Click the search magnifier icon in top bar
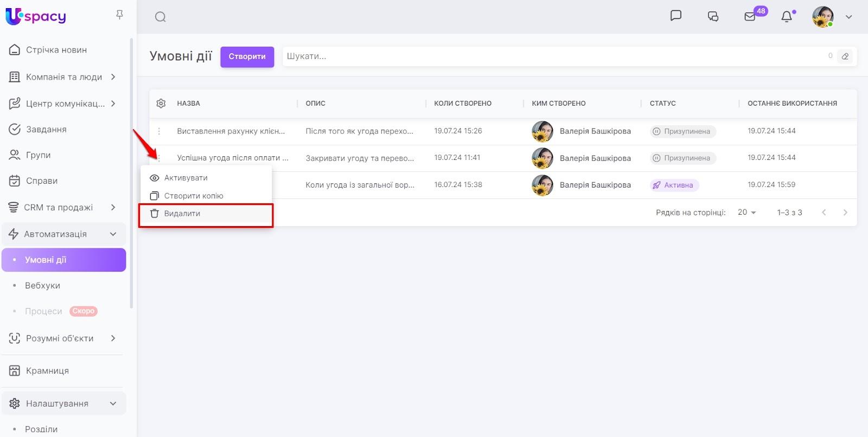The image size is (868, 437). tap(160, 17)
